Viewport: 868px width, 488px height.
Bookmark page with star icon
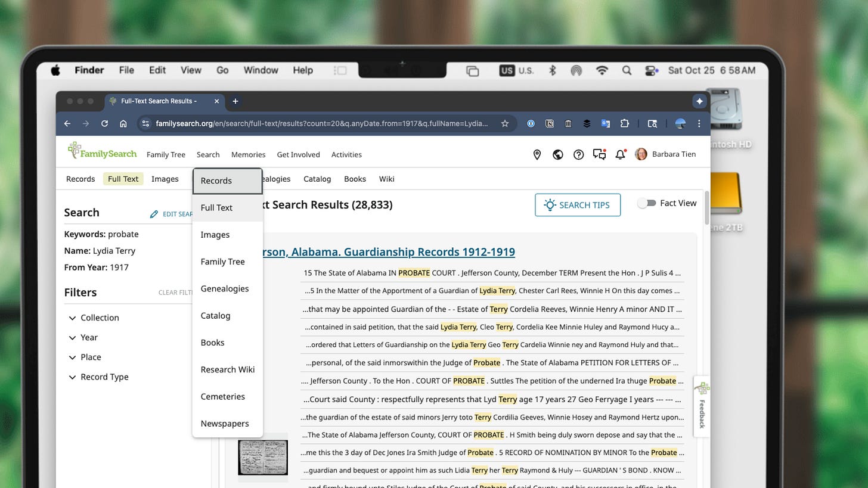click(x=505, y=123)
